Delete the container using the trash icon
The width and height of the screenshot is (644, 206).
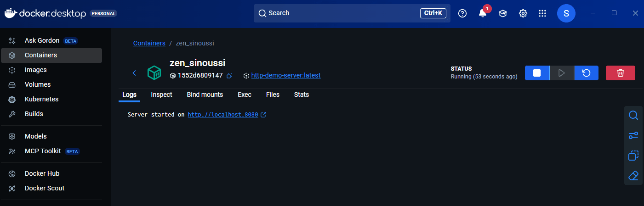620,73
